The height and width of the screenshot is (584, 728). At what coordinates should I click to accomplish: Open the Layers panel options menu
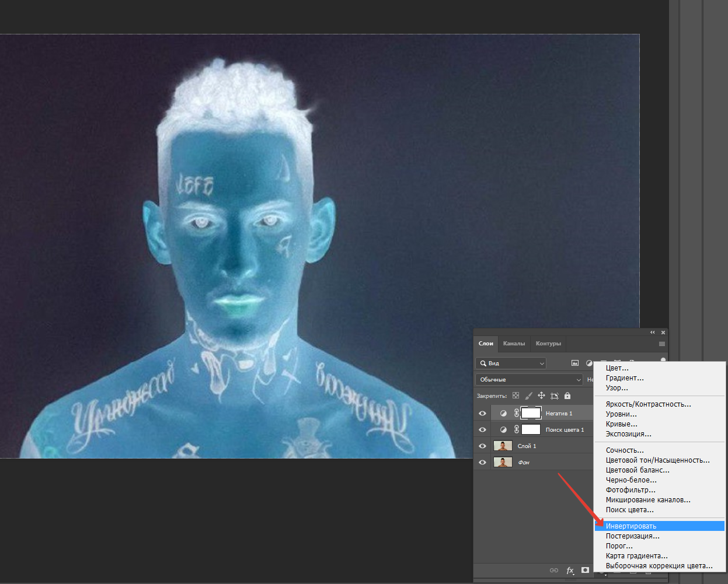pyautogui.click(x=661, y=344)
